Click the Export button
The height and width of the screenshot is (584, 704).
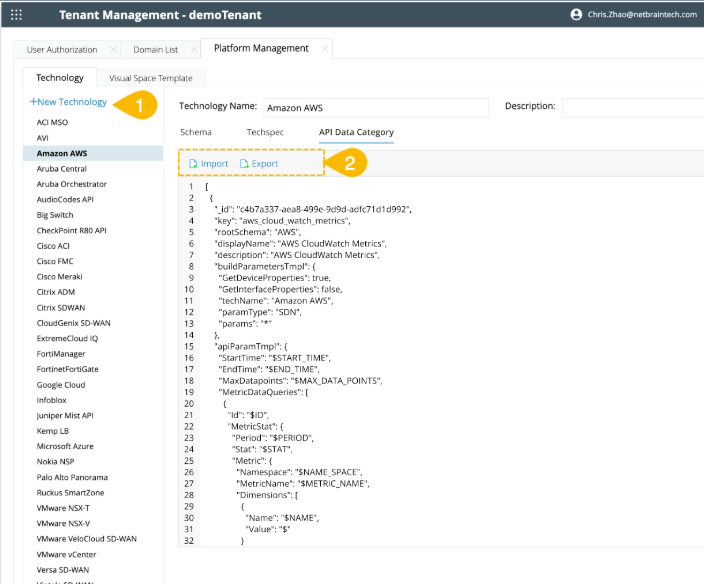[x=258, y=164]
